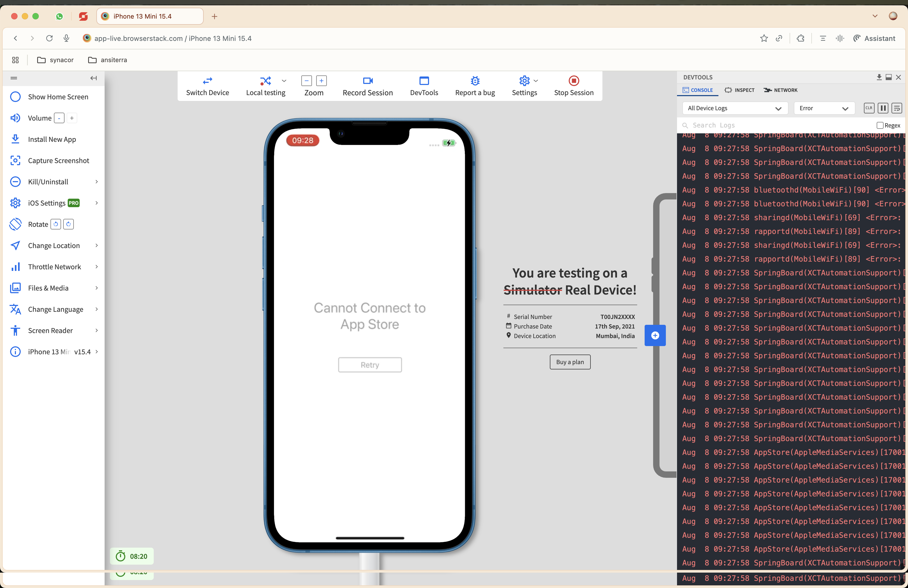
Task: Pause the log stream
Action: click(x=883, y=108)
